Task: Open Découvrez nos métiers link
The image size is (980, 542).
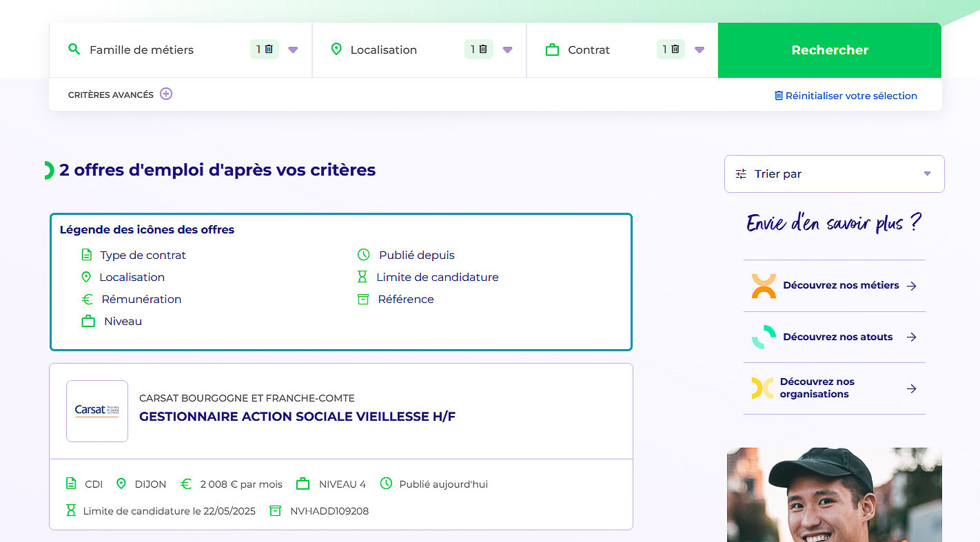Action: click(x=841, y=285)
